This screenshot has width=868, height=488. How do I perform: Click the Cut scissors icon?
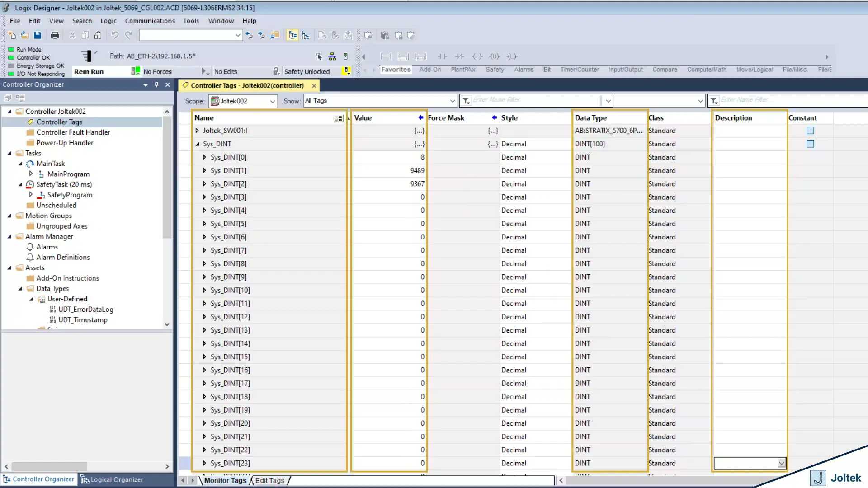point(72,35)
